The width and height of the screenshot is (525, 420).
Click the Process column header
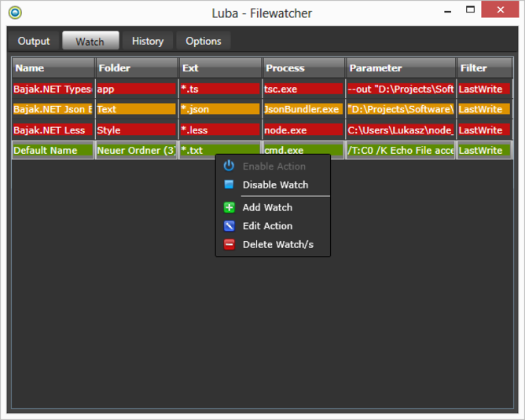tap(303, 68)
